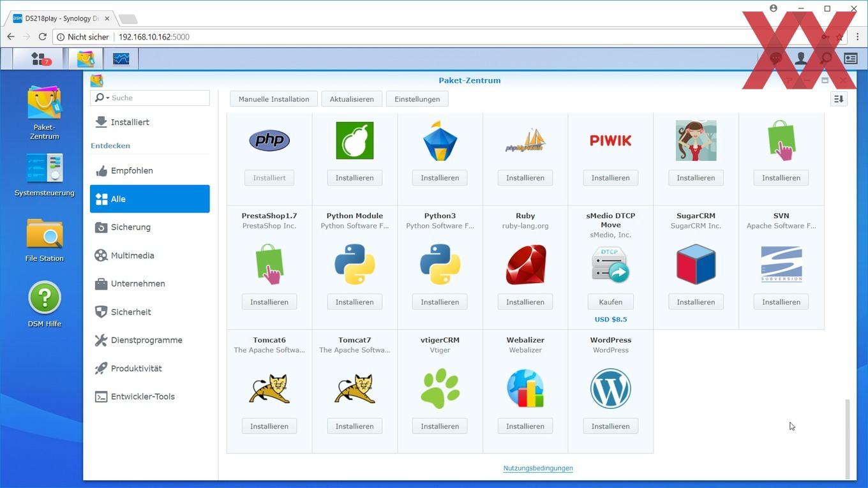Click the package list vertical scrollbar

[x=848, y=438]
